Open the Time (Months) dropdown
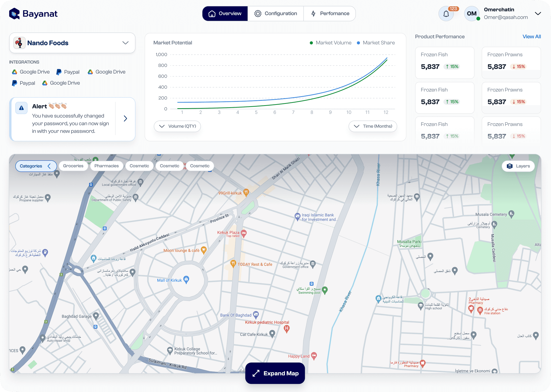This screenshot has height=392, width=551. tap(373, 126)
